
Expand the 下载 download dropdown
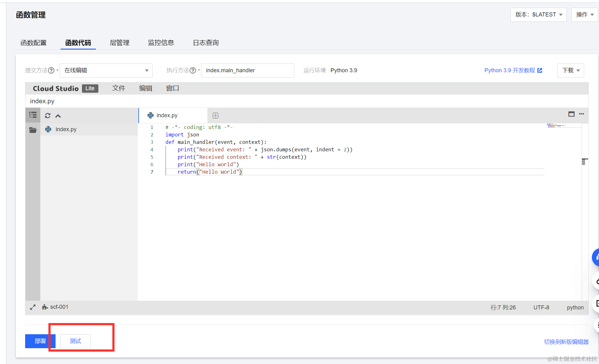pos(570,70)
